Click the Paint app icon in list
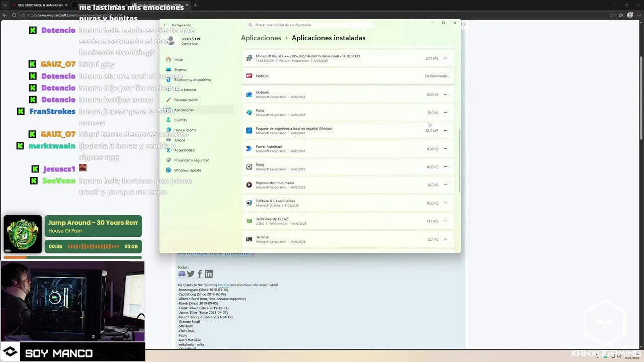The image size is (644, 362). tap(249, 113)
